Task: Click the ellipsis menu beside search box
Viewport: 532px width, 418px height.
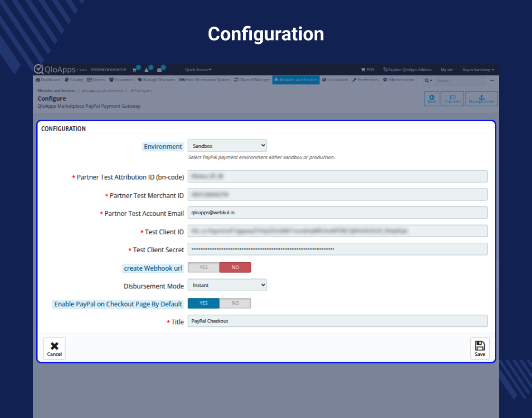Action: point(492,80)
